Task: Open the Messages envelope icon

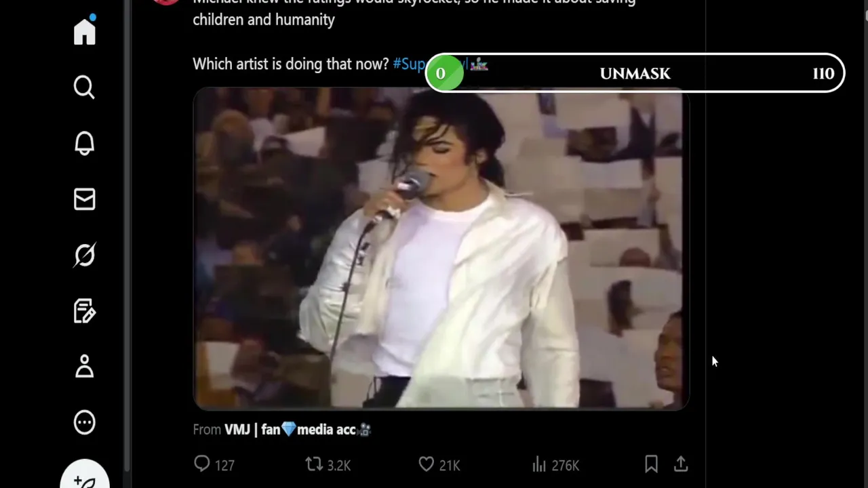Action: point(85,199)
